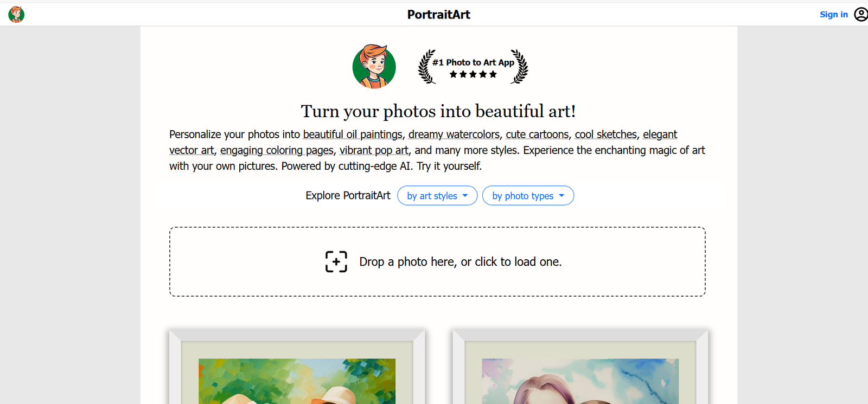Click the Sign in link

tap(833, 15)
